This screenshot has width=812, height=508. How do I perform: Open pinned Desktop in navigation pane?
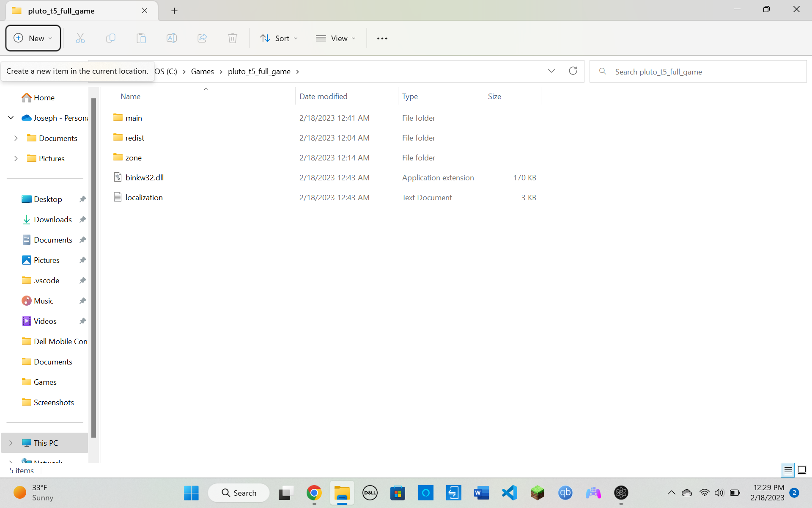[x=48, y=199]
